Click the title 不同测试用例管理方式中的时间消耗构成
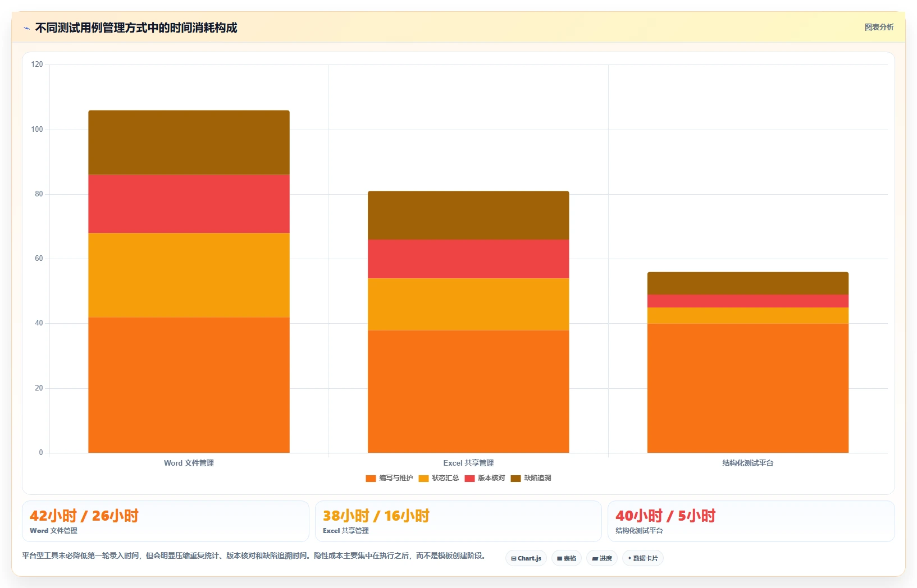Image resolution: width=917 pixels, height=588 pixels. pos(136,28)
